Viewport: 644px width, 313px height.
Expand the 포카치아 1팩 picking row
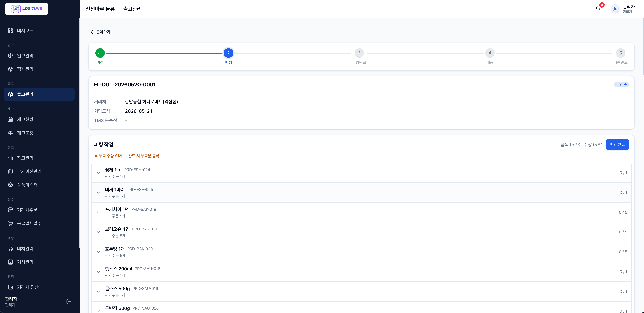tap(99, 212)
